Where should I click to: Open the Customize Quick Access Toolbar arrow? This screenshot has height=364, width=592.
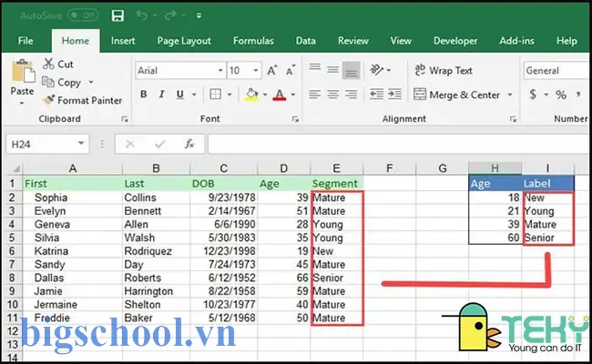199,15
